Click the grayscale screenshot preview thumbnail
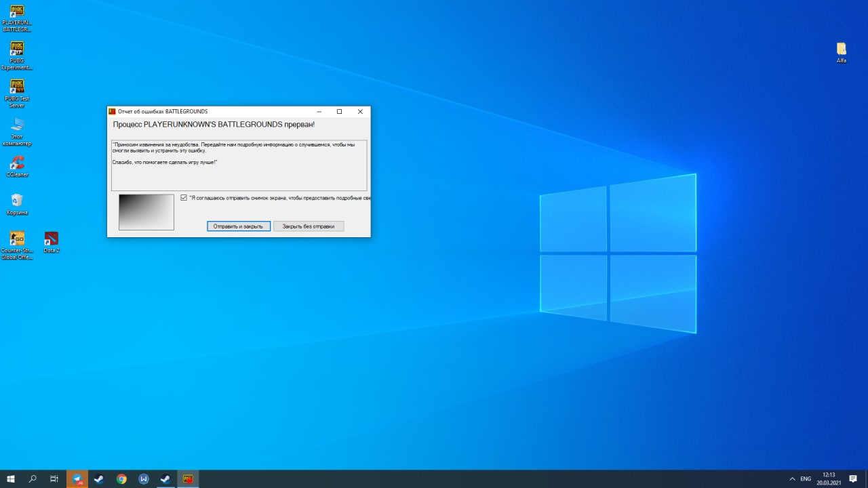Screen dimensions: 868x488 point(146,212)
